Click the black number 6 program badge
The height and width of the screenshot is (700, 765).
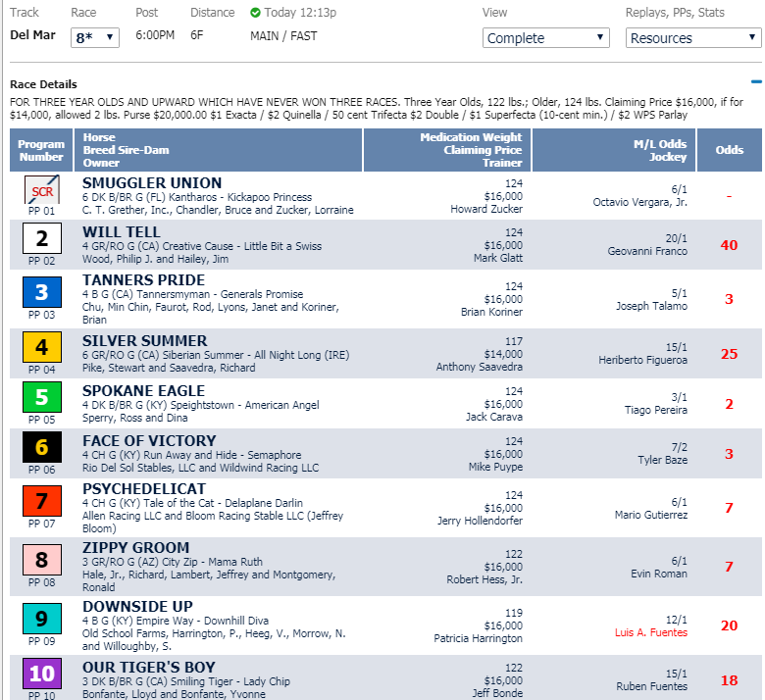[41, 448]
